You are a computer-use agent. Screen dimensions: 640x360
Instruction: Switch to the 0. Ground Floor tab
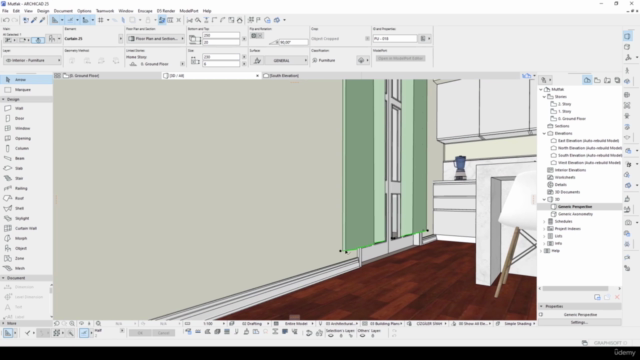pyautogui.click(x=108, y=76)
